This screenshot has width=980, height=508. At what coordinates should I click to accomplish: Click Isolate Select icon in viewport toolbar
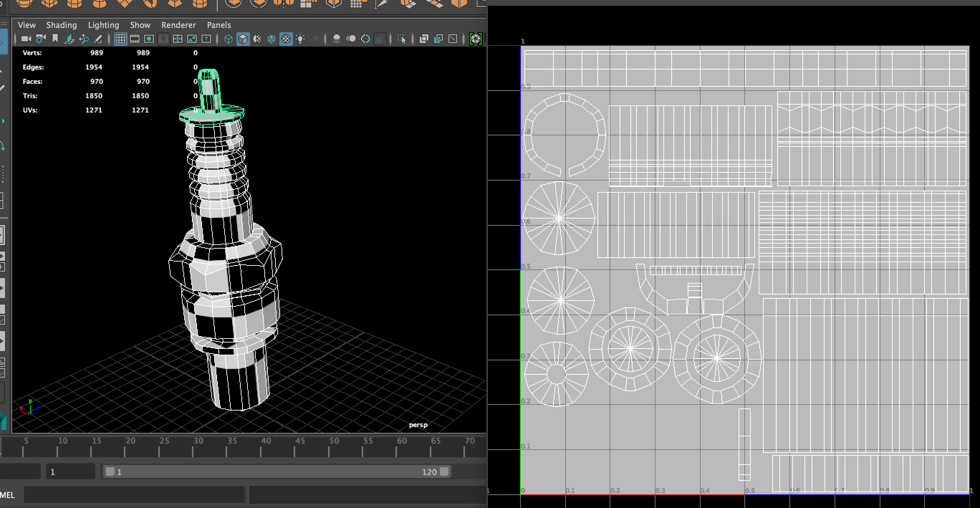pyautogui.click(x=402, y=39)
